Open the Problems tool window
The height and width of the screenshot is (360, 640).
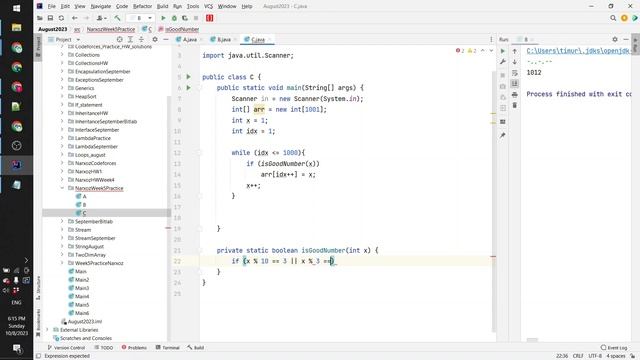134,348
